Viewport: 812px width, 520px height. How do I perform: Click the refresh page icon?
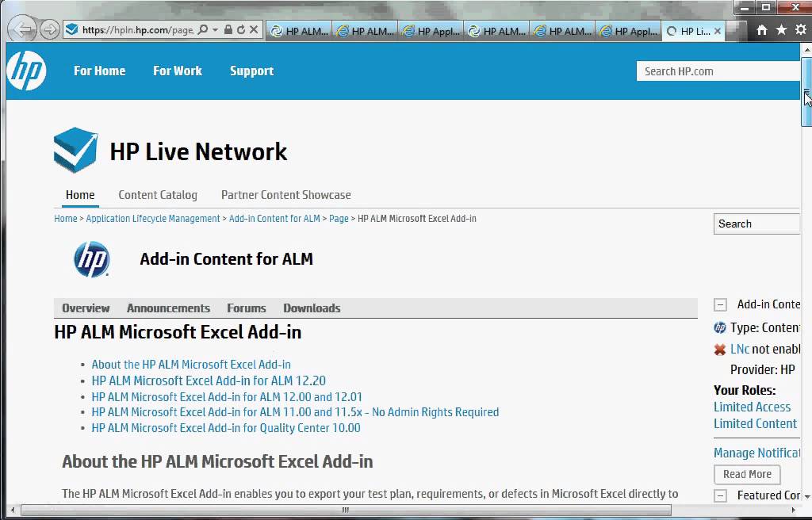point(241,29)
